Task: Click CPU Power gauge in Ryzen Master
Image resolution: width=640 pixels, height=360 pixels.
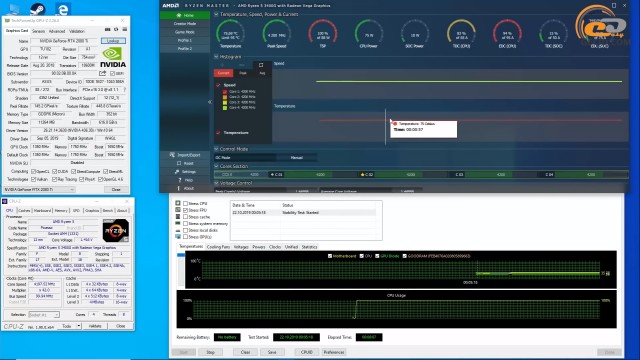Action: click(369, 34)
